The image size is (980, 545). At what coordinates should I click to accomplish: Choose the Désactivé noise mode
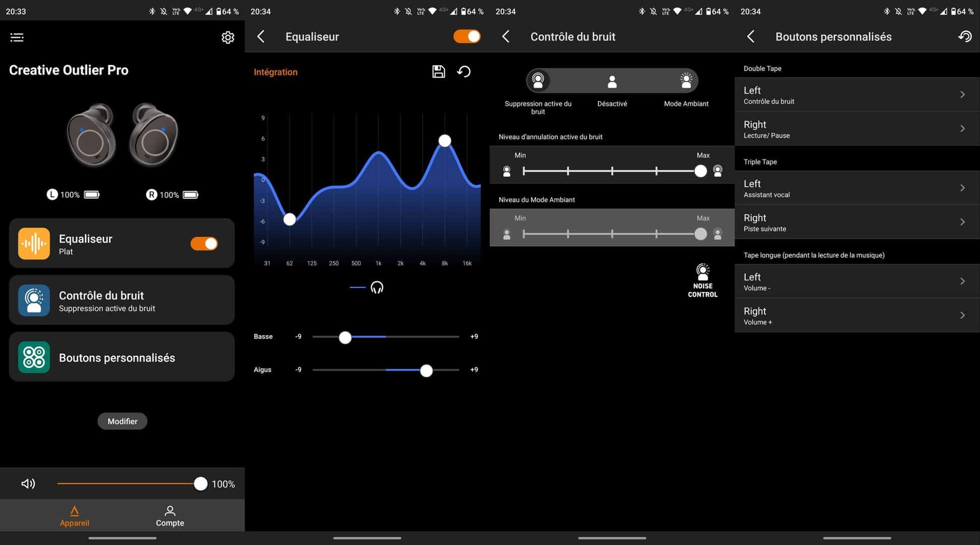(612, 81)
